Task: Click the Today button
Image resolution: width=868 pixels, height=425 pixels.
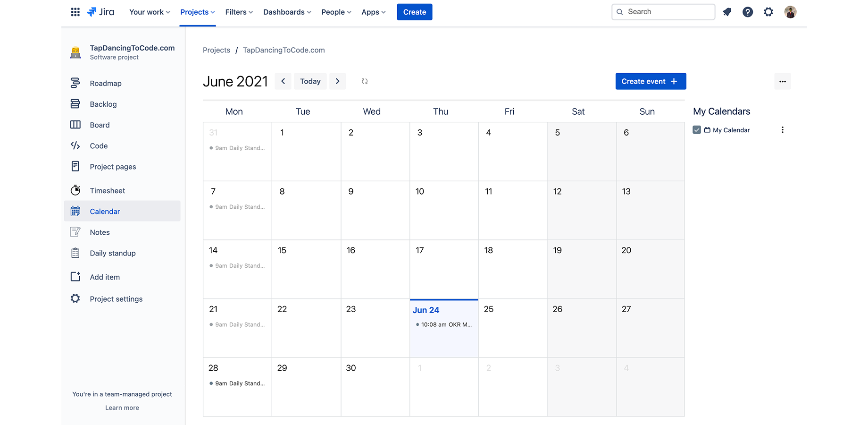Action: (310, 81)
